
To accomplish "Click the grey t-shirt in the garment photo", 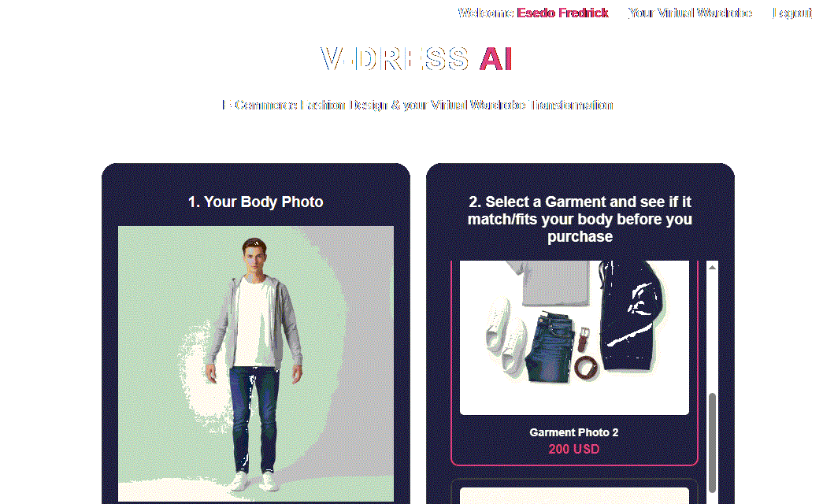I will point(555,283).
